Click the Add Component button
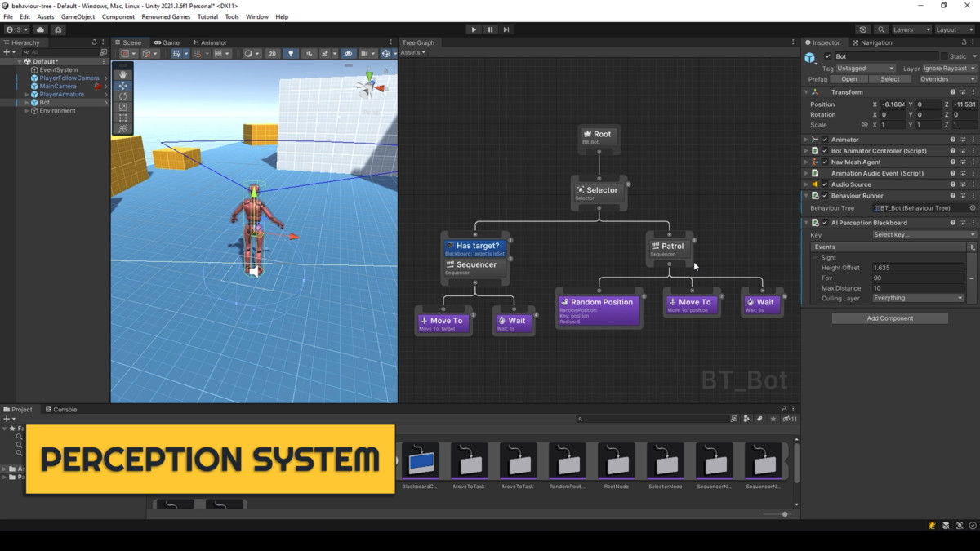The height and width of the screenshot is (551, 980). 889,318
